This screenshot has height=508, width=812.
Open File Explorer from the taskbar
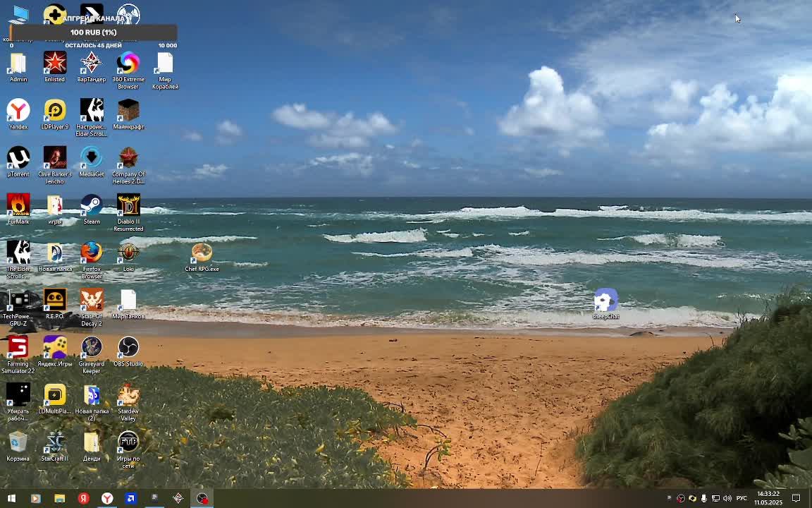tap(59, 499)
